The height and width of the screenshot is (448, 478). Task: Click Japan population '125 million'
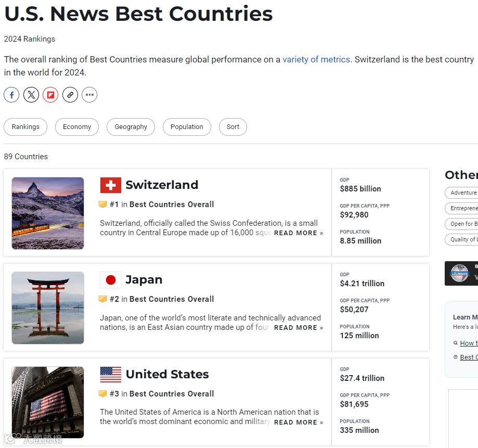[x=359, y=336]
